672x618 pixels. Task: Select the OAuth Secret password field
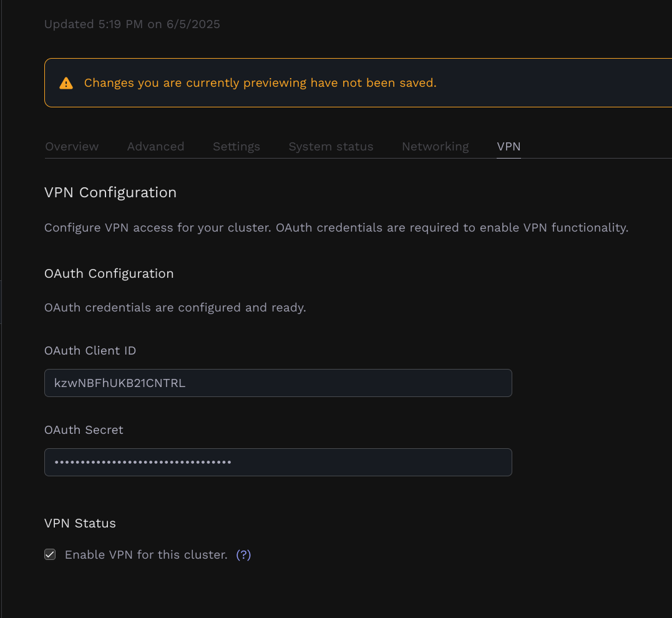click(278, 462)
